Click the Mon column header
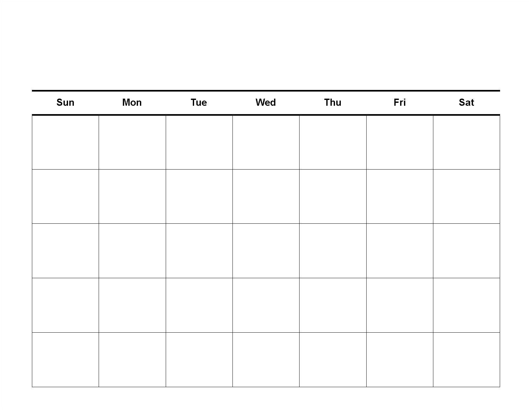Image resolution: width=532 pixels, height=411 pixels. point(132,103)
